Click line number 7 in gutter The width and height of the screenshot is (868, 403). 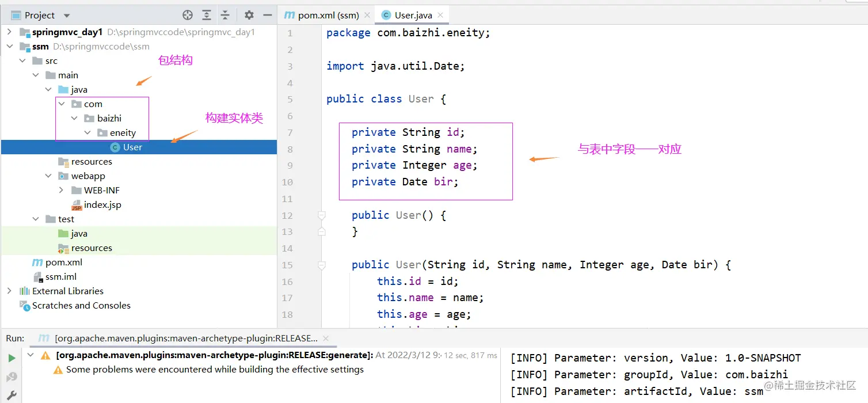290,132
